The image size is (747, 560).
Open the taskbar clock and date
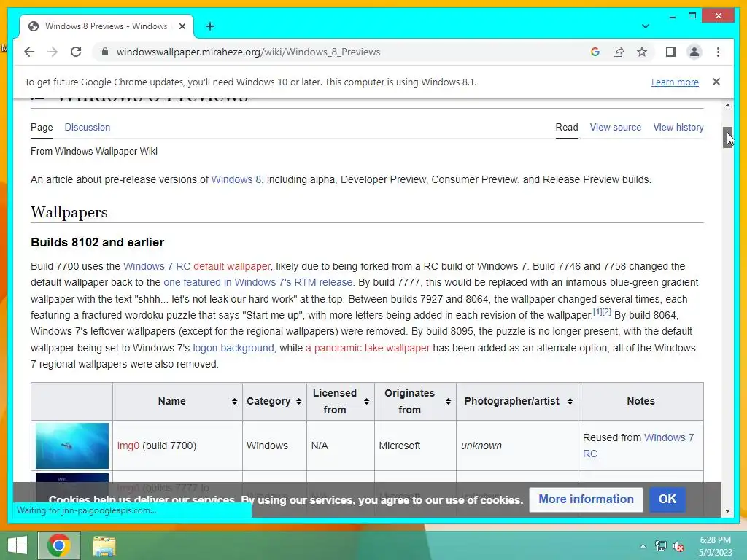click(x=715, y=546)
